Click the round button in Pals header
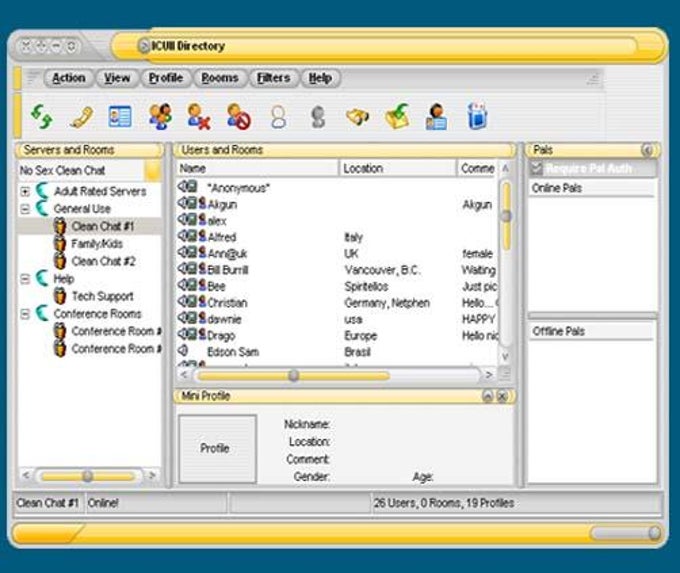This screenshot has width=680, height=573. pyautogui.click(x=647, y=150)
